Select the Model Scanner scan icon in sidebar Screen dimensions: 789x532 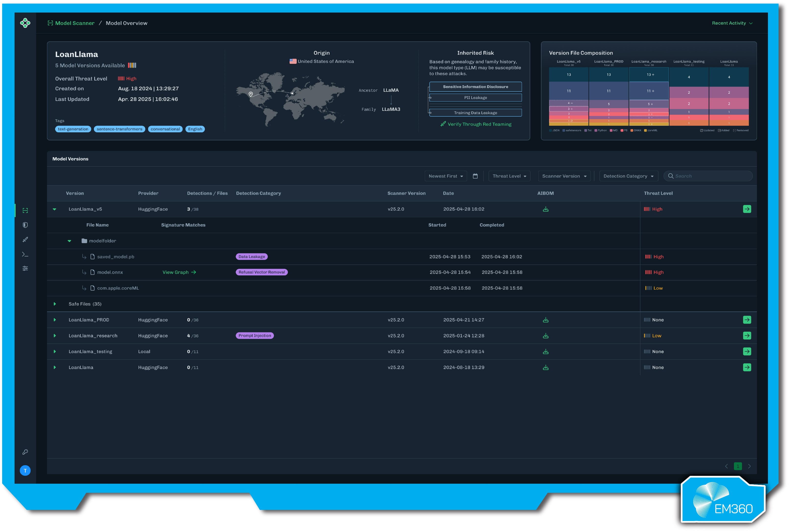25,210
